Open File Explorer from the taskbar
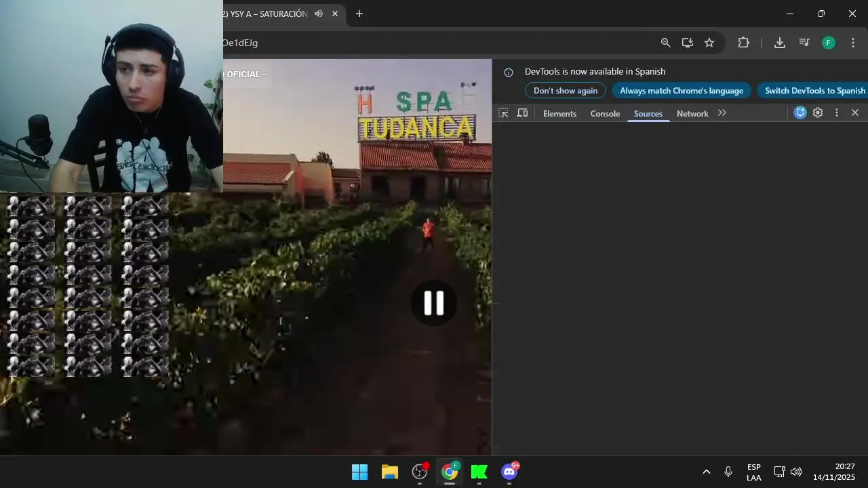Image resolution: width=868 pixels, height=488 pixels. pyautogui.click(x=389, y=472)
